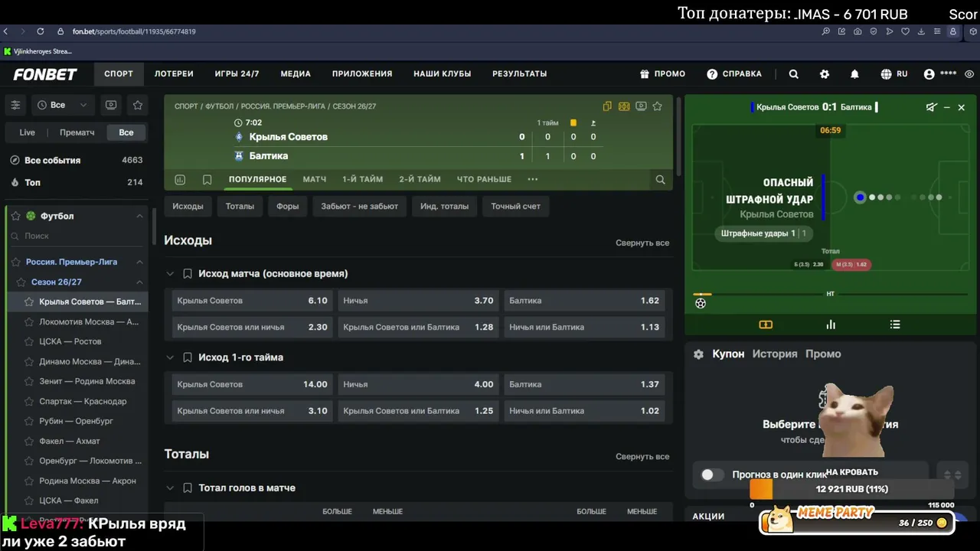This screenshot has width=980, height=551.
Task: Open the Промо link with gift icon
Action: (x=662, y=74)
